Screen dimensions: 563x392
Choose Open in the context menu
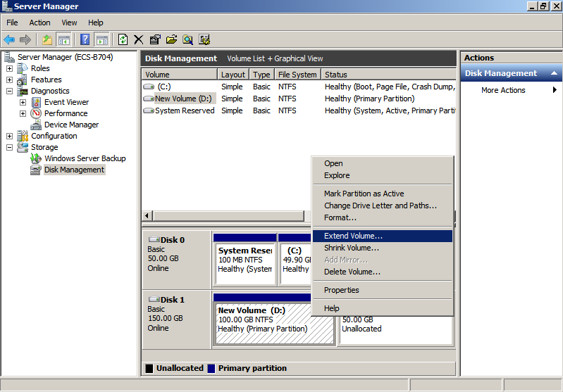(x=383, y=163)
